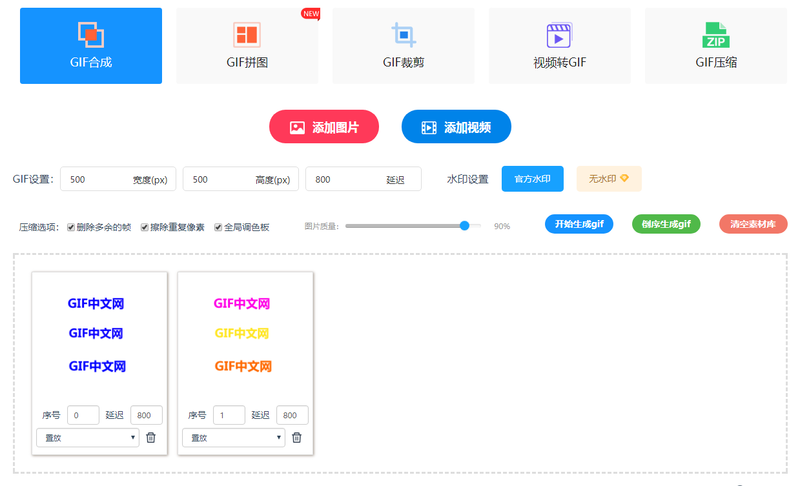
Task: Delete frame 0 with the trash icon
Action: pos(151,438)
